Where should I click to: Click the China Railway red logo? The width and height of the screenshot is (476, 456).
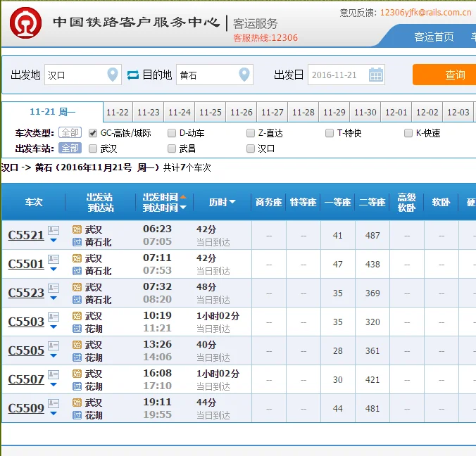pyautogui.click(x=25, y=23)
